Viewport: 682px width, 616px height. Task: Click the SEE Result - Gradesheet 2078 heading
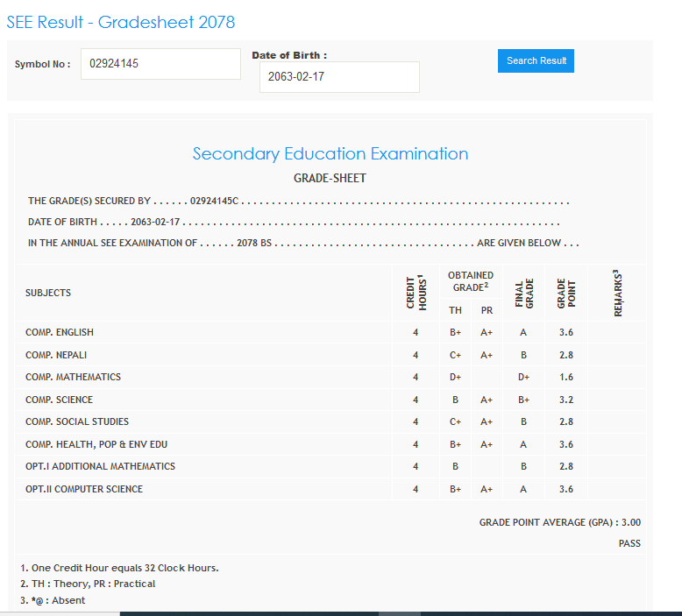point(121,23)
